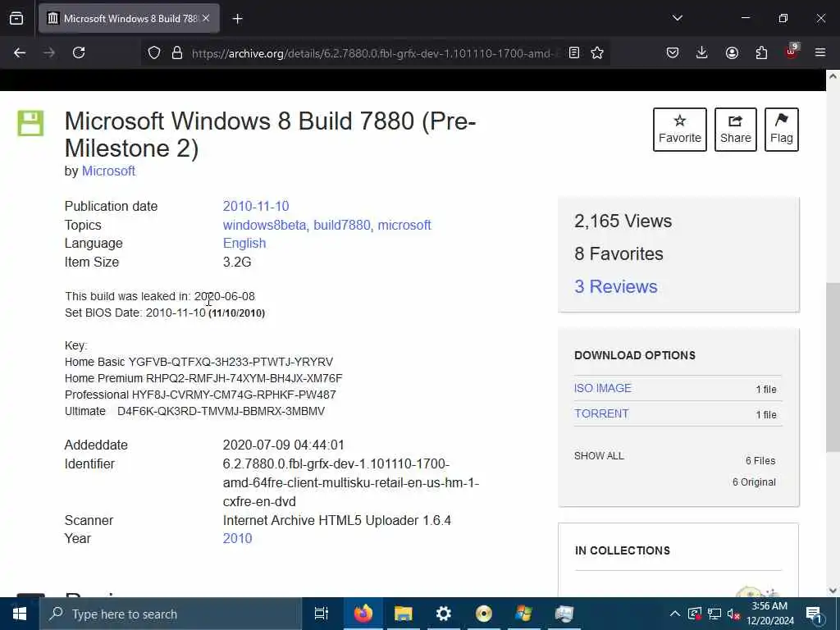
Task: Open the disc app in taskbar
Action: click(x=484, y=614)
